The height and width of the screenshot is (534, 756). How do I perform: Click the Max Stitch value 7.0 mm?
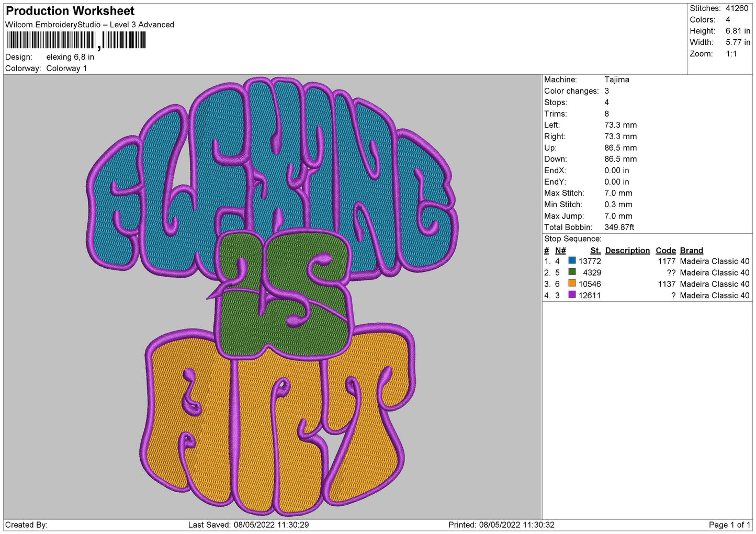[x=618, y=194]
